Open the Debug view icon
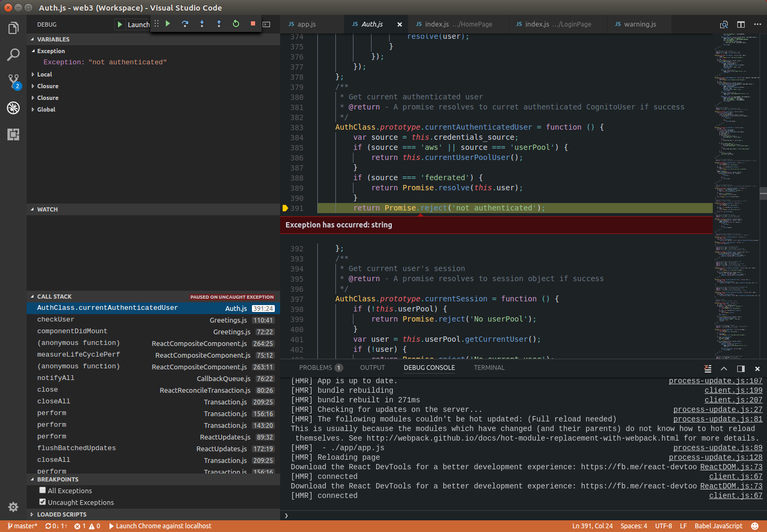 [x=13, y=108]
